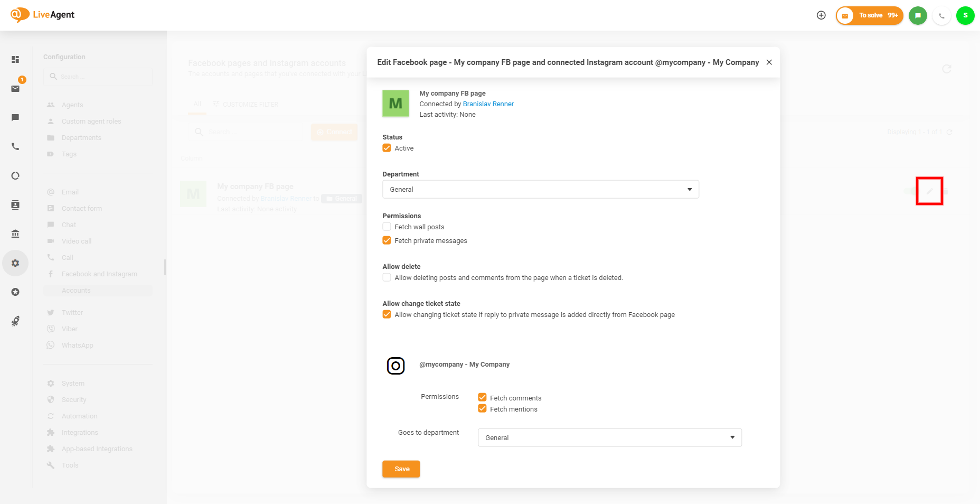This screenshot has width=980, height=504.
Task: Enable Fetch wall posts permission
Action: (387, 227)
